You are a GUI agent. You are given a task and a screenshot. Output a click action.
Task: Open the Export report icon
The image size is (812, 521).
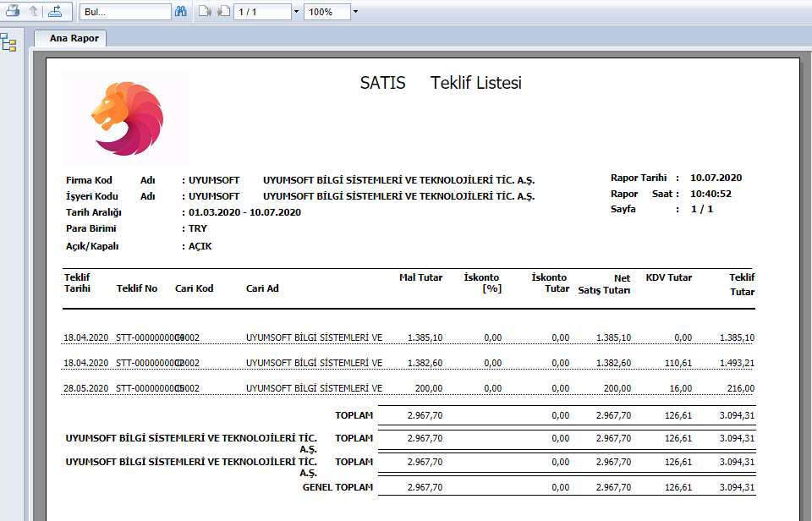(55, 12)
